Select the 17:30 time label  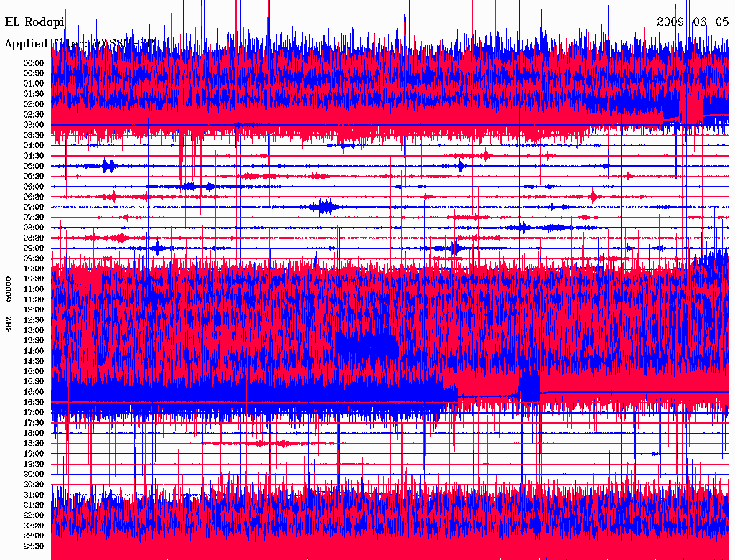pos(34,423)
